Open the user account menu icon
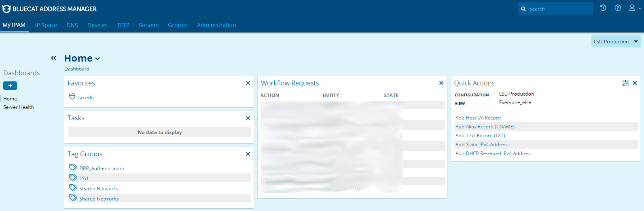The height and width of the screenshot is (211, 644). pos(634,8)
